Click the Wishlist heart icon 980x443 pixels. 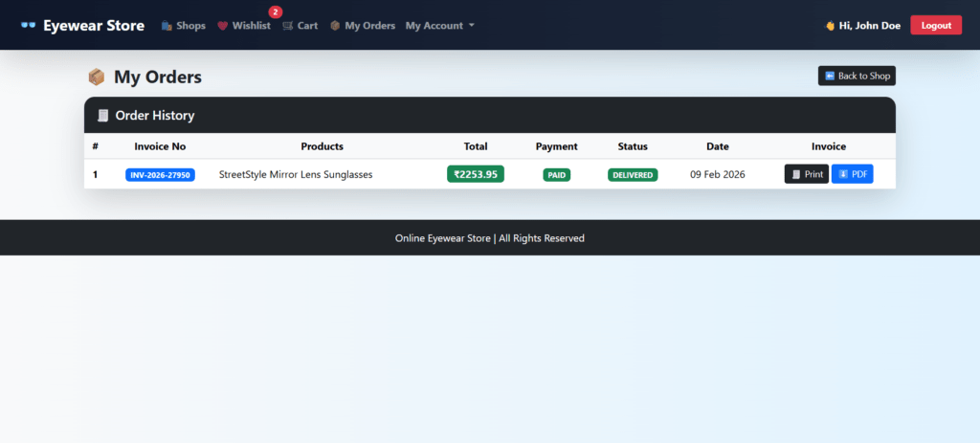[x=223, y=26]
